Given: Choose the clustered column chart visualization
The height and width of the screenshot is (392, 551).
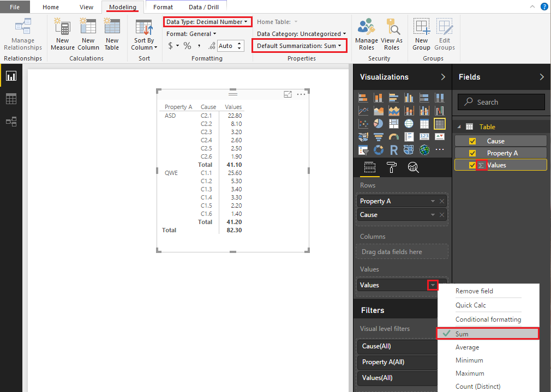Looking at the screenshot, I should click(x=409, y=98).
